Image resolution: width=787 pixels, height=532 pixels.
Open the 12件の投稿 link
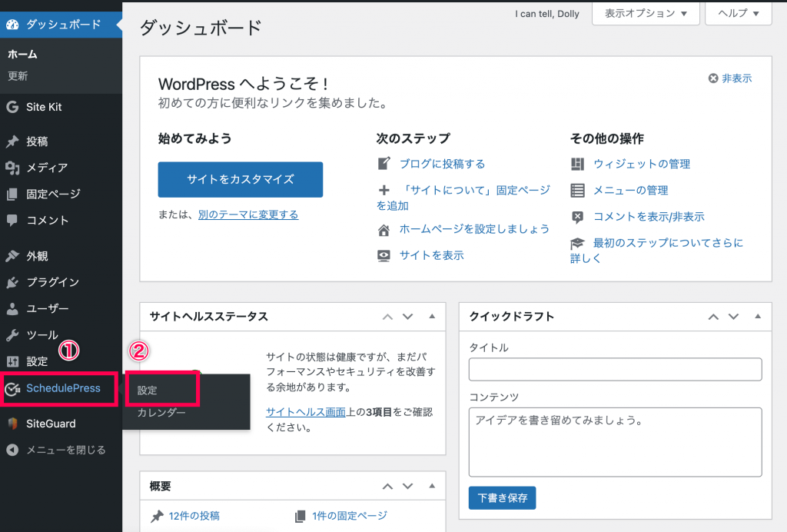point(194,516)
